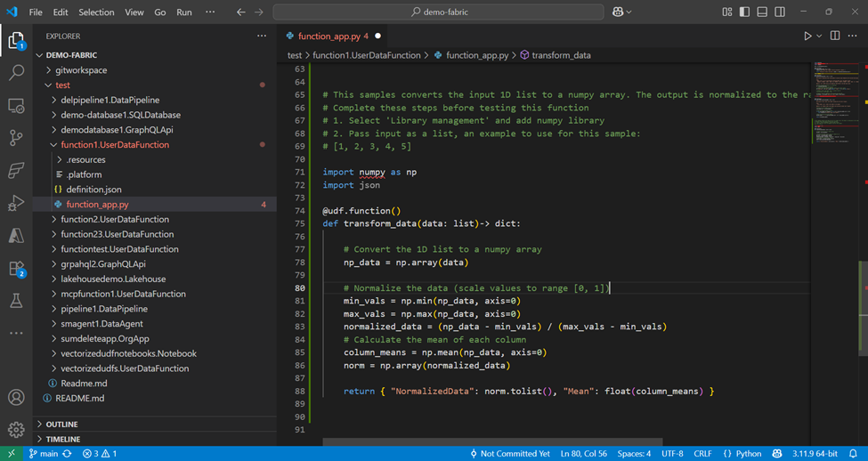The height and width of the screenshot is (461, 868).
Task: Open the Testing flask icon
Action: point(16,301)
